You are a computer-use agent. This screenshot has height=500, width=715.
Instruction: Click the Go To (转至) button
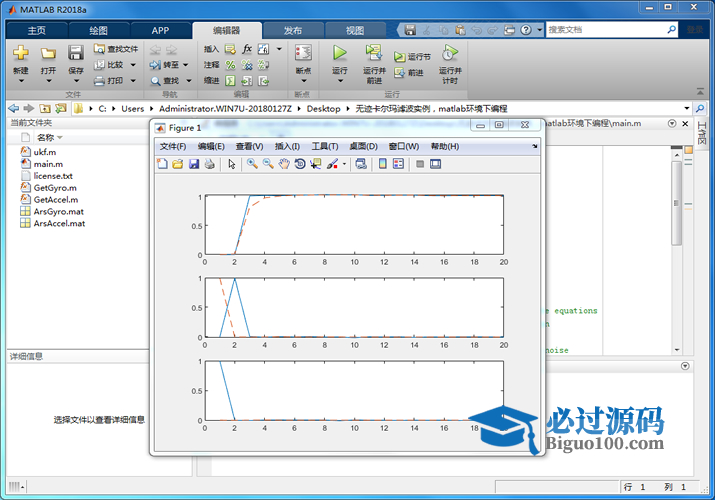pos(165,65)
